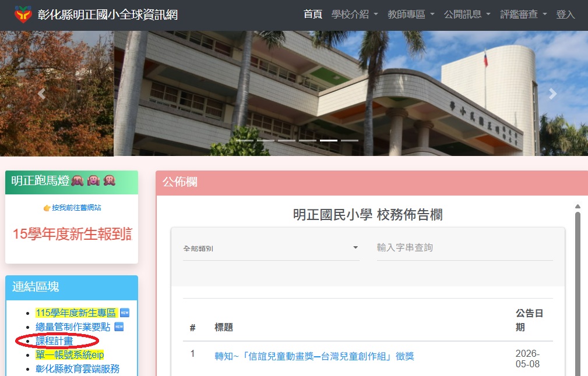Image resolution: width=588 pixels, height=376 pixels.
Task: Click the 連結區塊 panel header
Action: point(72,288)
